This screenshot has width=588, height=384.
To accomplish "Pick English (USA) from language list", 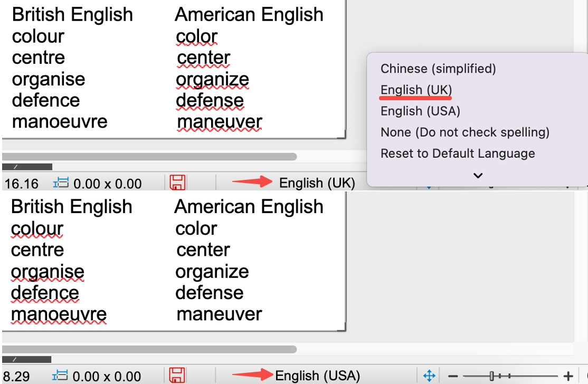I will pos(420,111).
